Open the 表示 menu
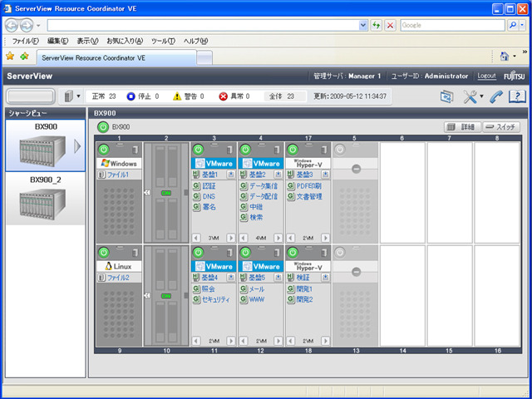The height and width of the screenshot is (399, 532). (87, 41)
